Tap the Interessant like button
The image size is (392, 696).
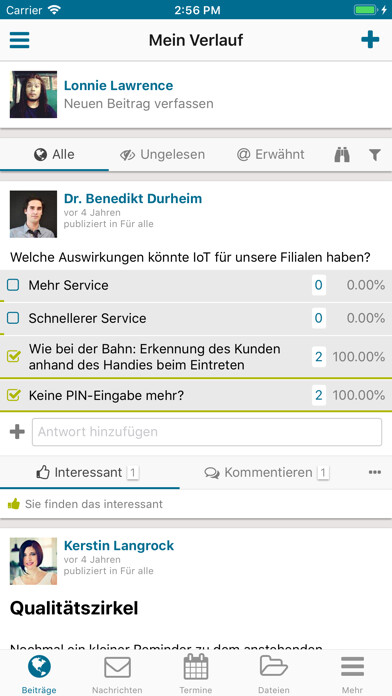[87, 472]
